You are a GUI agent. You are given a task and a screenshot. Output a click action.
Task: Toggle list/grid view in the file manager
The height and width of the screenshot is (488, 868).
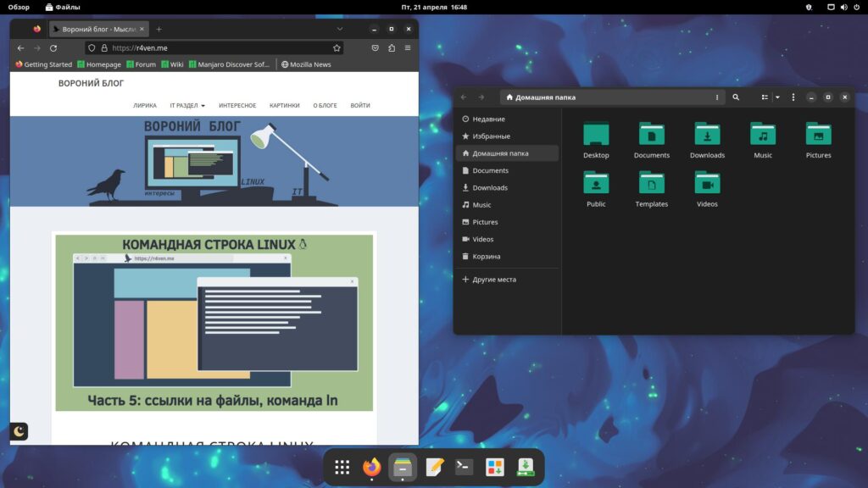765,97
